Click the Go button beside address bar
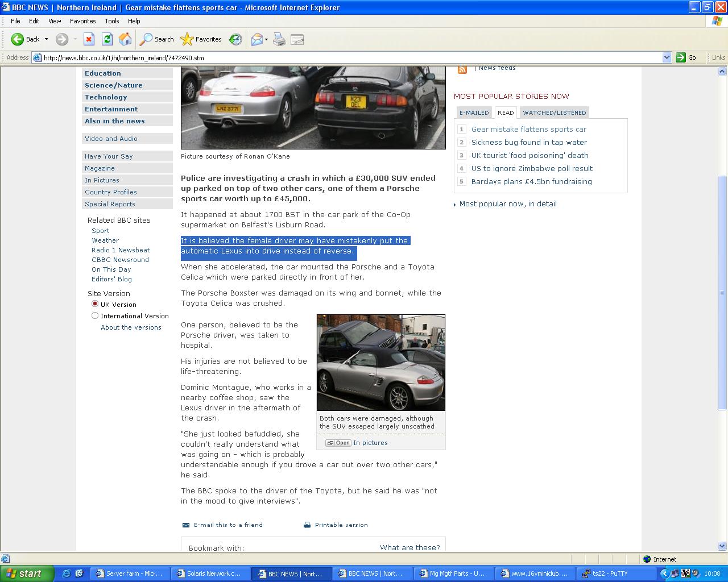 (x=687, y=57)
